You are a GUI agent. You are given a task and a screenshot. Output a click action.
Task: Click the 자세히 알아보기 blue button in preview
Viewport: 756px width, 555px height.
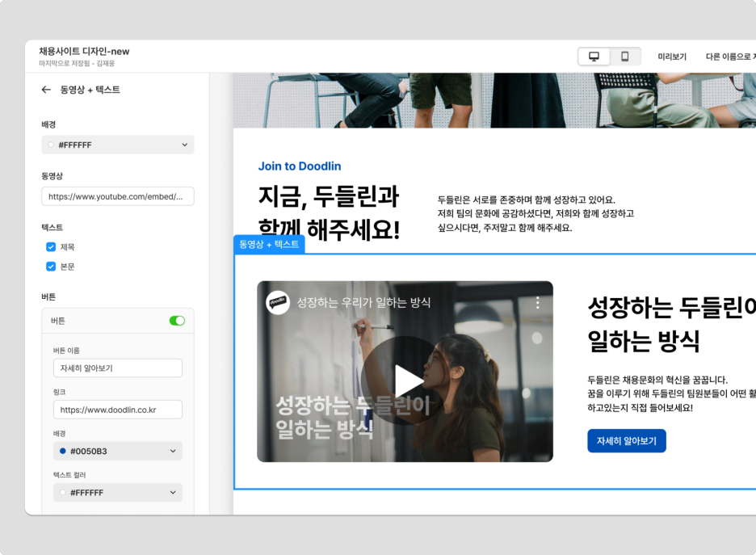[626, 441]
